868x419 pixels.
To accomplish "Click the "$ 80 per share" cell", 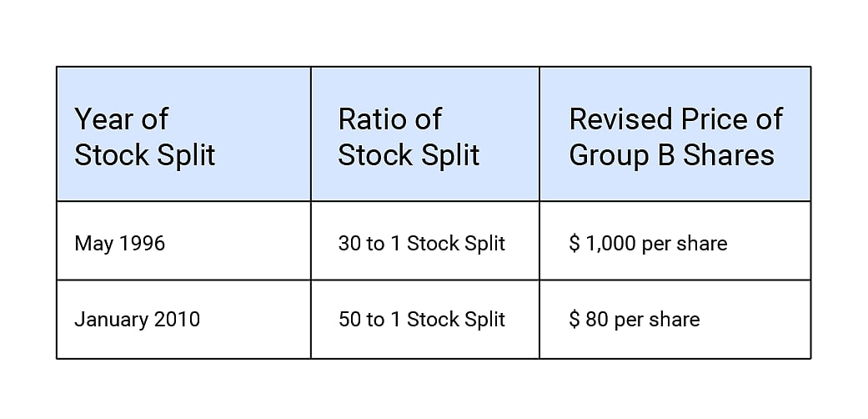I will (675, 319).
